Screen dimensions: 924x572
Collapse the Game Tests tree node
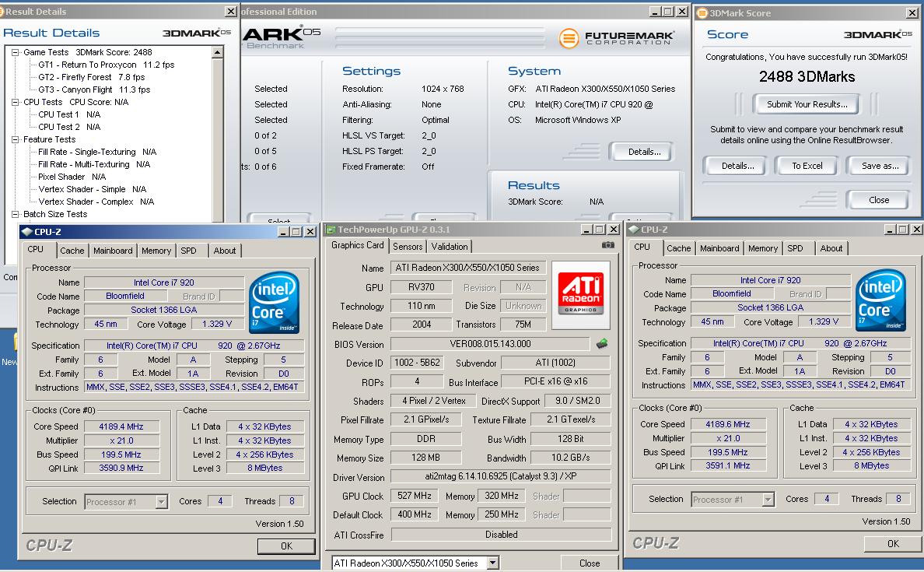(16, 52)
